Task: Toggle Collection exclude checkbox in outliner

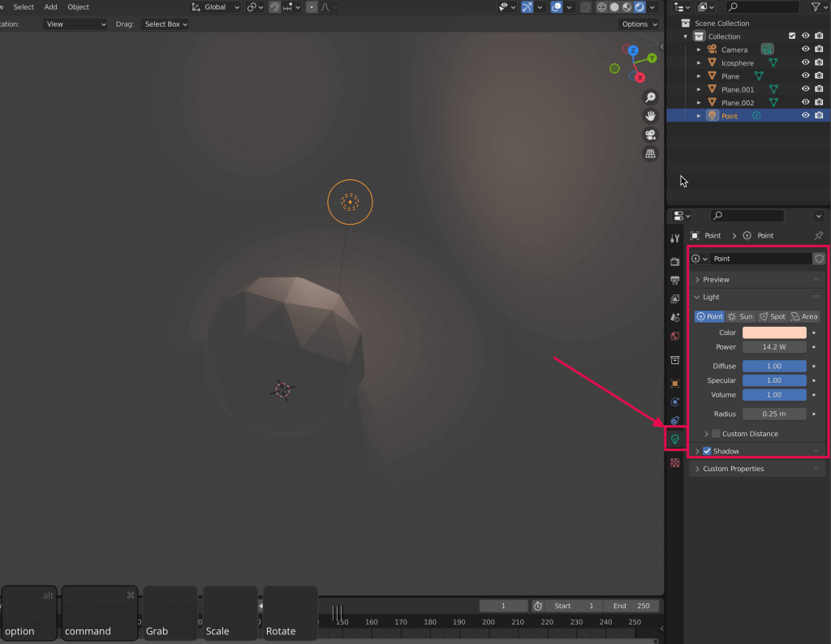Action: pos(792,36)
